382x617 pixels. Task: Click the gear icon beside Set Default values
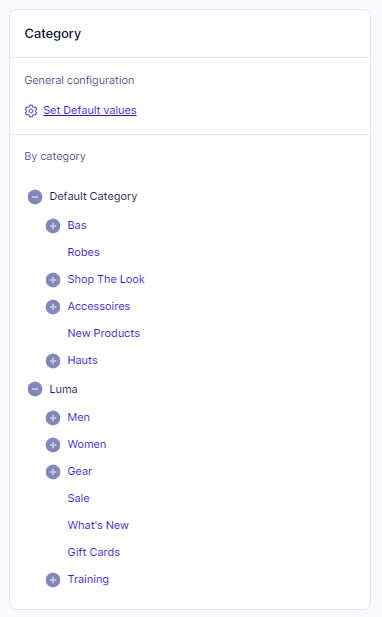[31, 111]
